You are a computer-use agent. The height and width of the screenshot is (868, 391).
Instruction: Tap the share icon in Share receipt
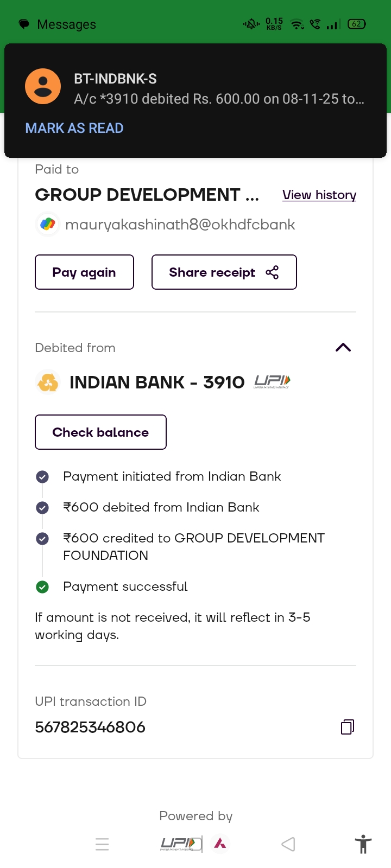[272, 272]
